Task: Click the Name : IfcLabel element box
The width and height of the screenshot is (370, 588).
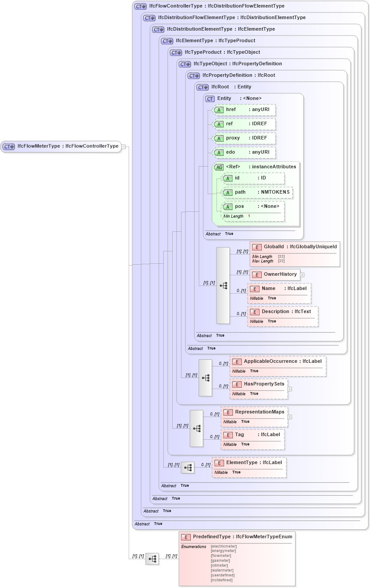Action: pos(279,293)
